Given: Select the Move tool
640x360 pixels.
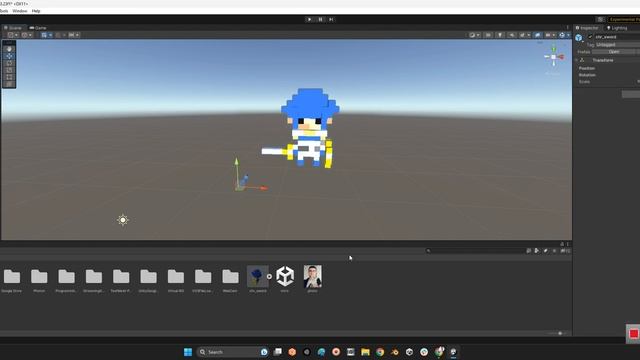Looking at the screenshot, I should tap(9, 56).
